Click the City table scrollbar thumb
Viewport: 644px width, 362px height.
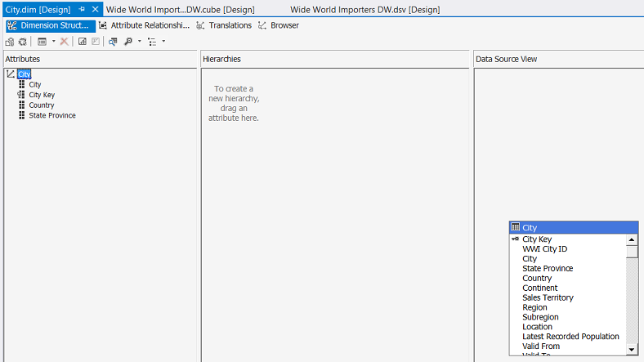tap(632, 252)
